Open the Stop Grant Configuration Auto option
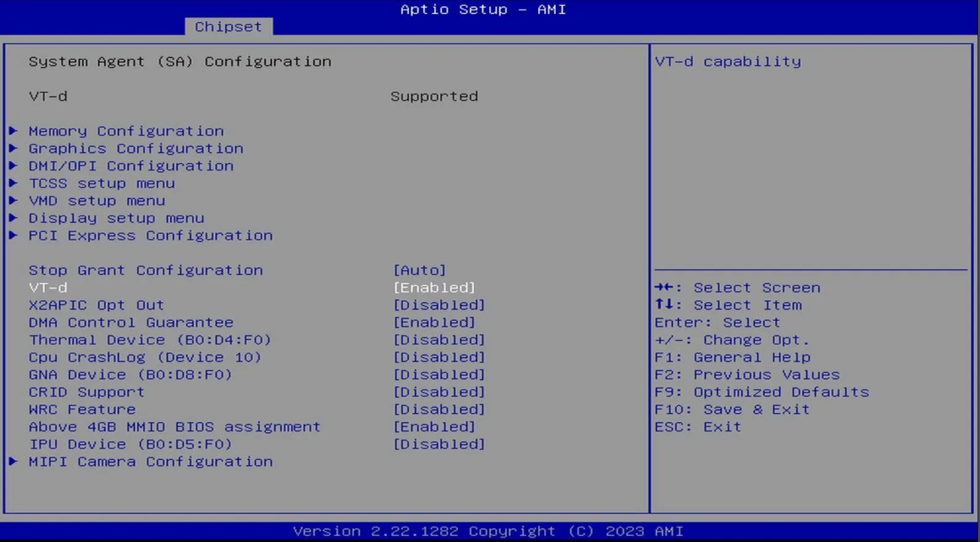Screen dimensions: 980x542 pyautogui.click(x=419, y=270)
